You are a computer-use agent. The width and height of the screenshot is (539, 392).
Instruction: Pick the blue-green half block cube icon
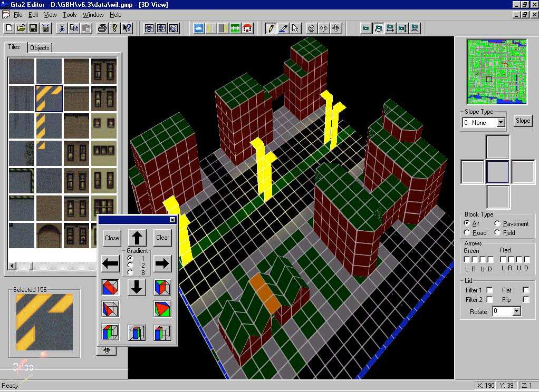click(110, 332)
